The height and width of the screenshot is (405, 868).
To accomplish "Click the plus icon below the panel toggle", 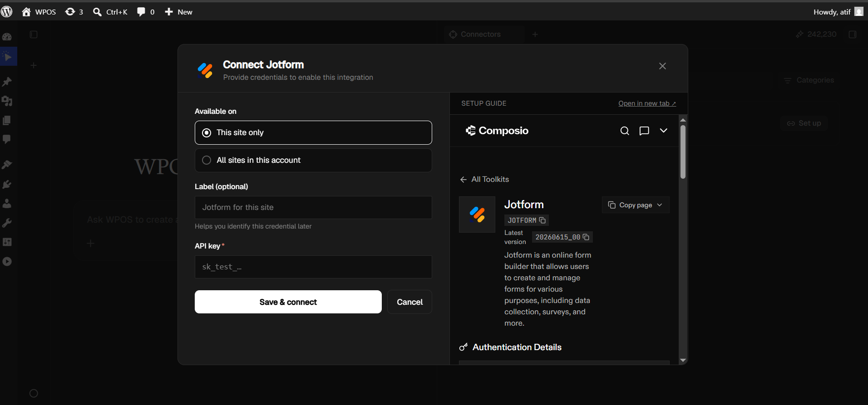I will pos(34,65).
